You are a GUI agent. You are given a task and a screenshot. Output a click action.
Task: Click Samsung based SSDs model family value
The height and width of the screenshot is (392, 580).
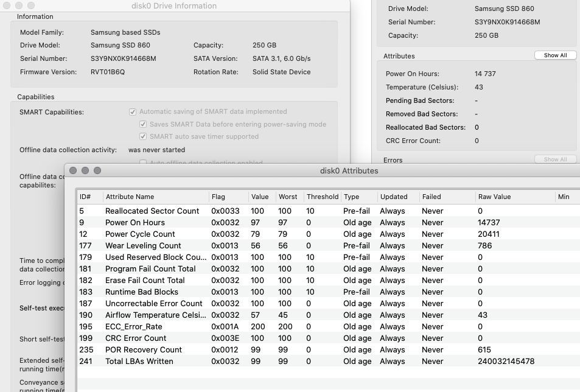pyautogui.click(x=125, y=32)
